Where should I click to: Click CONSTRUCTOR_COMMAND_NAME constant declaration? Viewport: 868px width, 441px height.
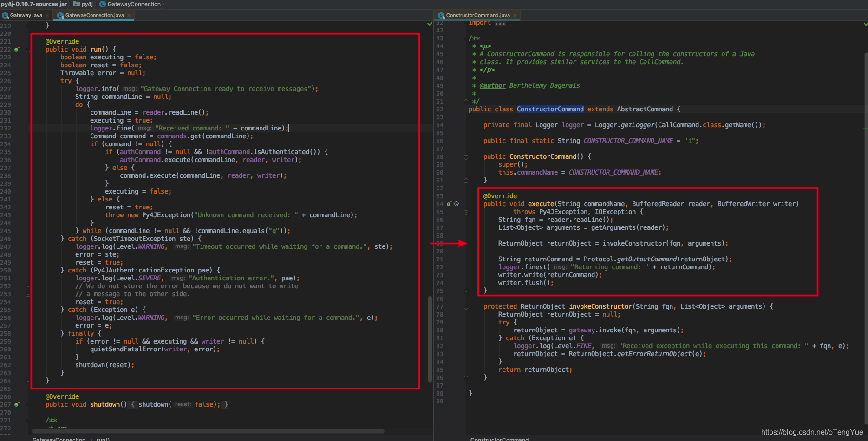pyautogui.click(x=628, y=141)
